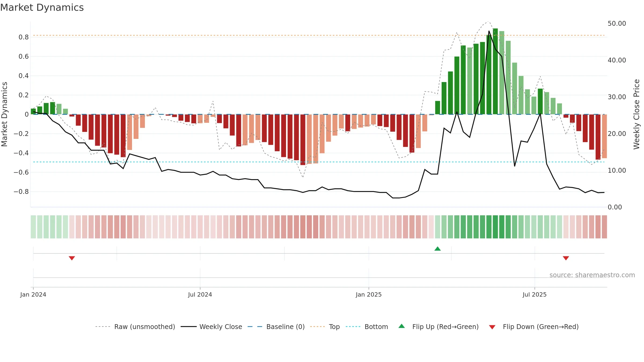Click the 40.00 right-axis price label
The image size is (644, 362).
[617, 60]
